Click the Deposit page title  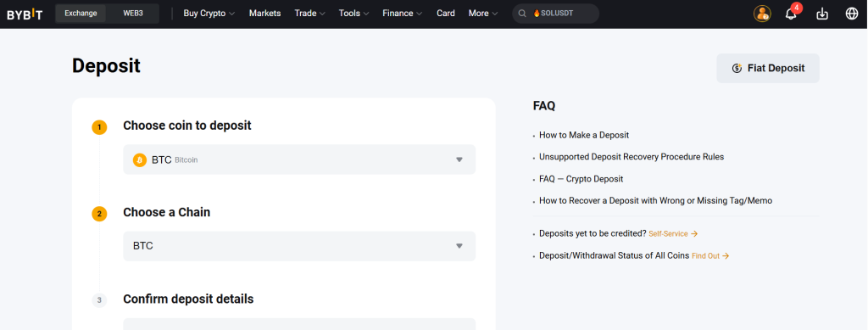[106, 66]
